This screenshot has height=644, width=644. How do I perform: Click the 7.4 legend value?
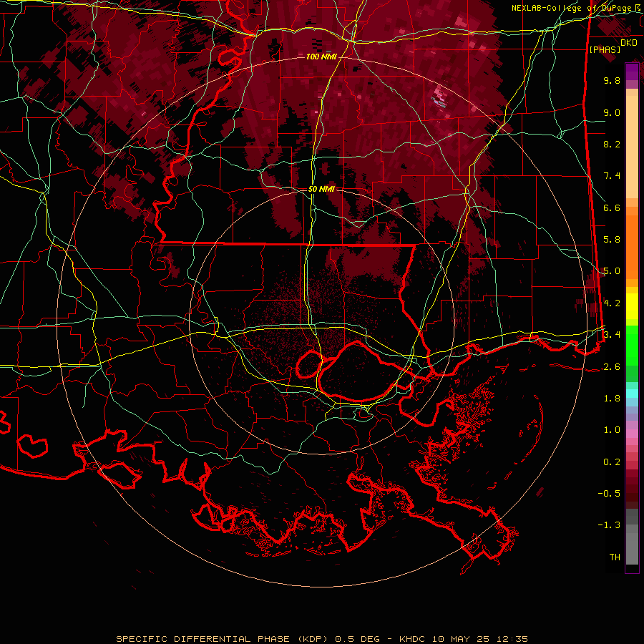coord(612,176)
